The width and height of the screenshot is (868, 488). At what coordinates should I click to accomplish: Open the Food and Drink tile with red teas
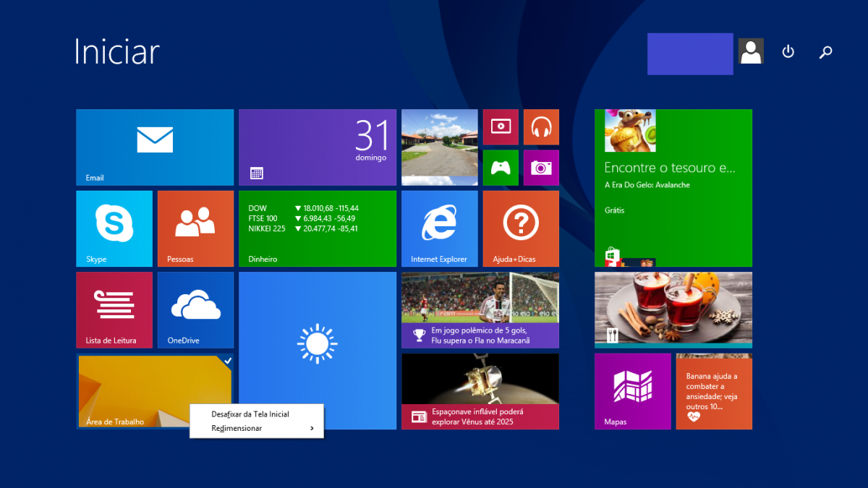[673, 310]
